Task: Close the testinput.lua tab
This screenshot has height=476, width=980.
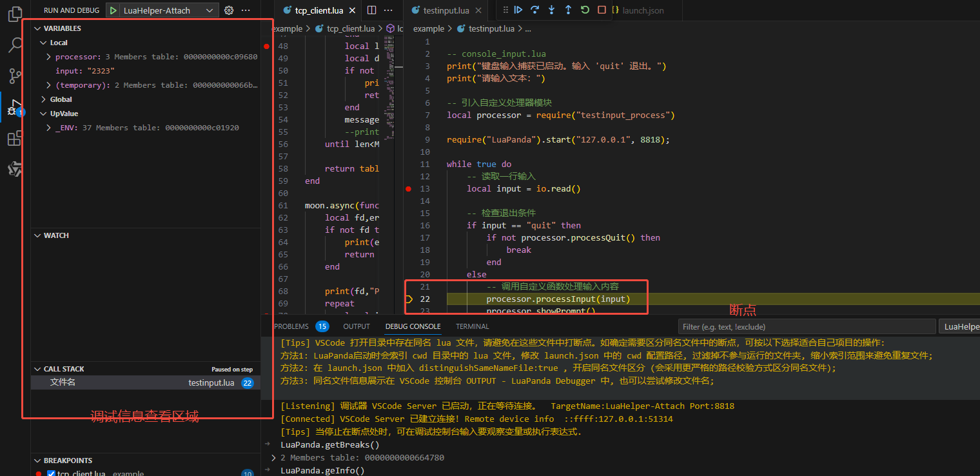Action: pyautogui.click(x=480, y=10)
